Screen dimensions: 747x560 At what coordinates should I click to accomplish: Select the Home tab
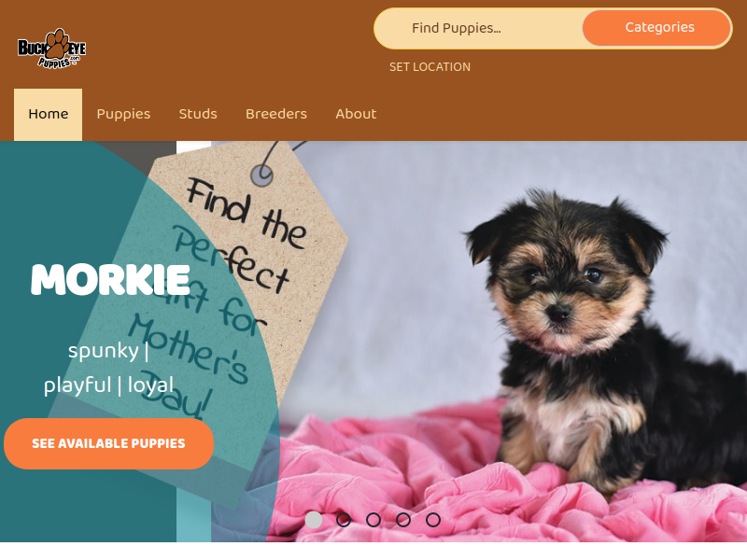coord(49,114)
